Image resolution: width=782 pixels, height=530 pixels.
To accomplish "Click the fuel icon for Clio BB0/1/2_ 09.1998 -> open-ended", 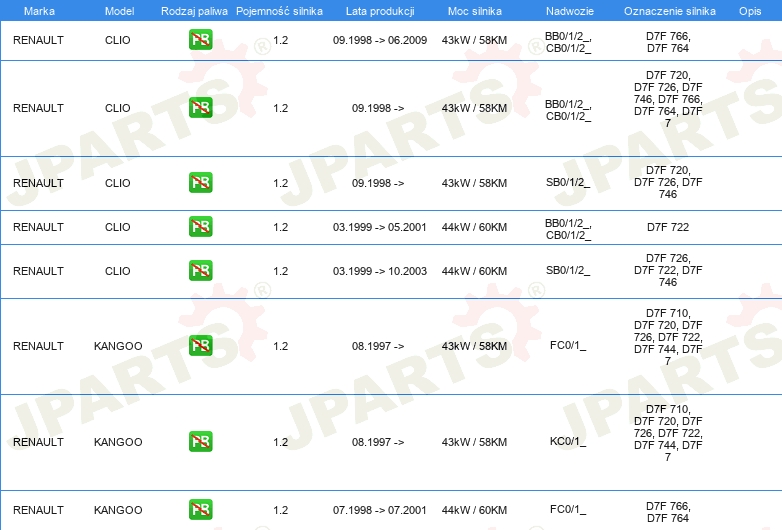I will 200,108.
